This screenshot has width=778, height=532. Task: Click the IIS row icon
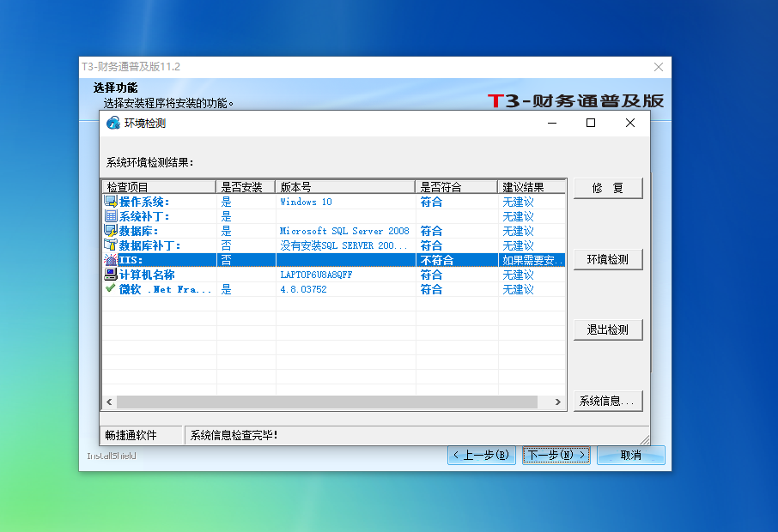point(111,260)
